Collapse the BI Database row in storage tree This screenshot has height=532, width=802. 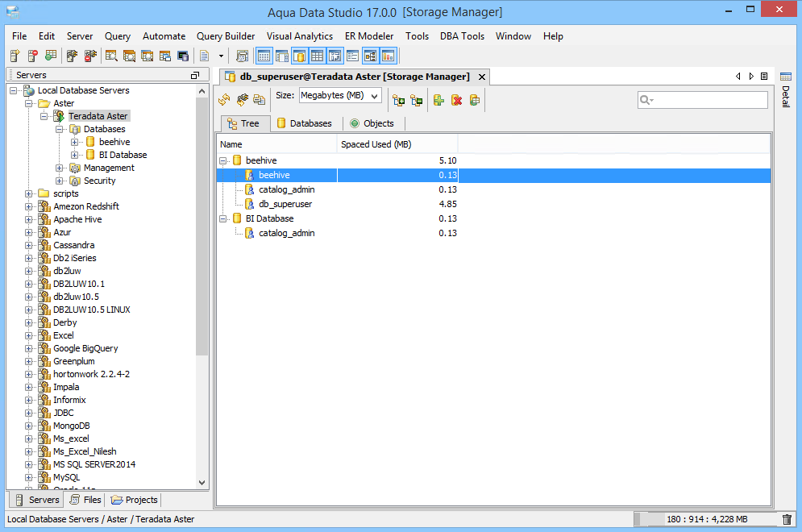(x=223, y=219)
